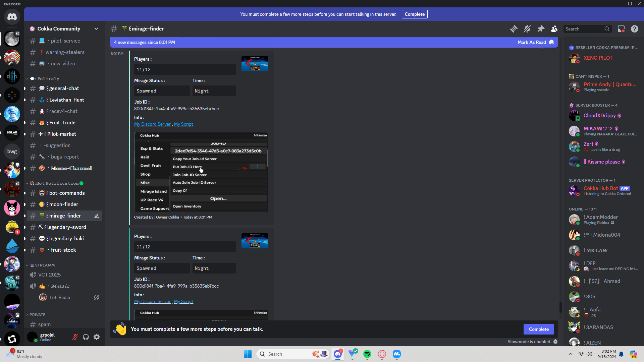Toggle headphones deafen in user panel
The height and width of the screenshot is (362, 644).
86,337
